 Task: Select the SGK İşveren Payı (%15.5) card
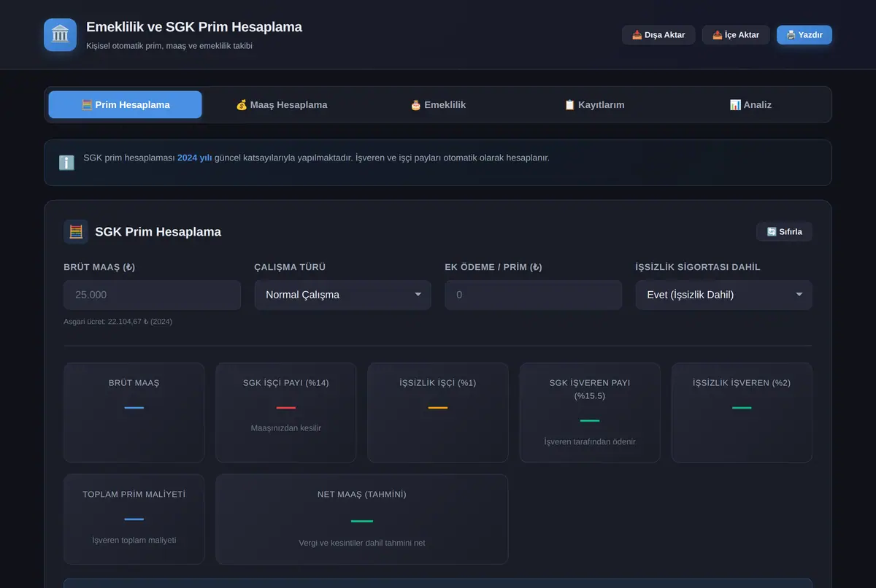coord(590,413)
